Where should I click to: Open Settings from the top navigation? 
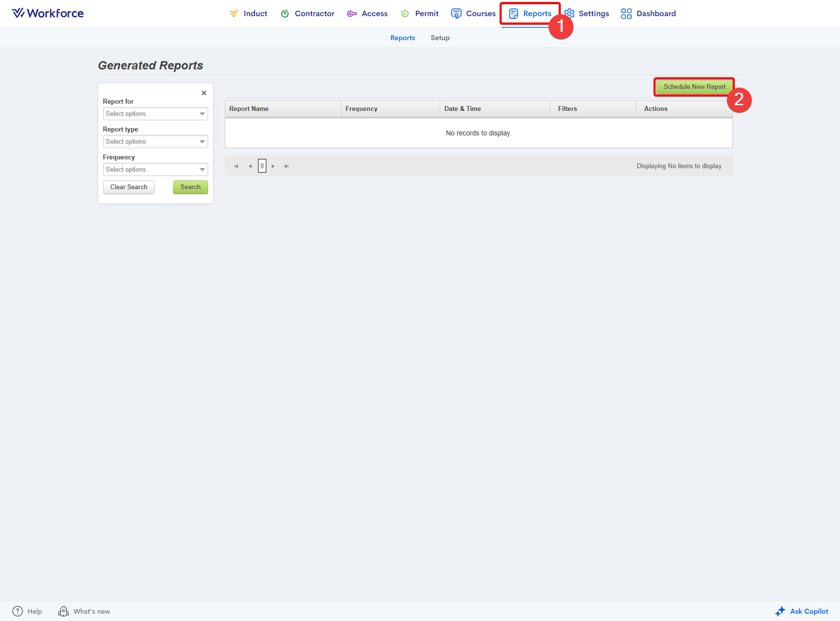(x=587, y=14)
